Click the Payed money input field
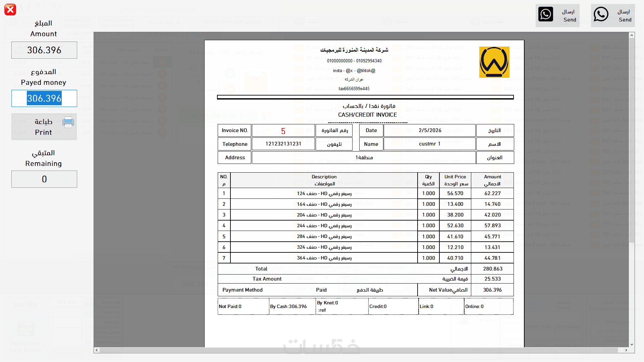This screenshot has width=644, height=362. (44, 99)
